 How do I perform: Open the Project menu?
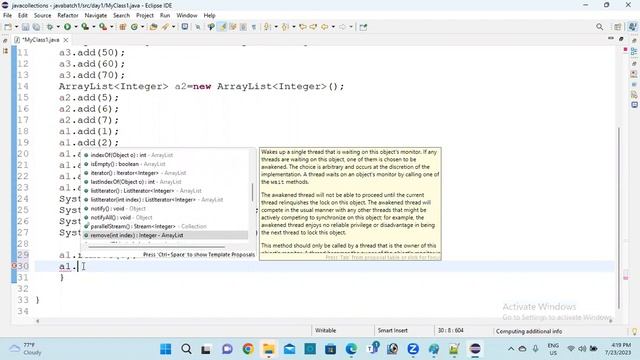pyautogui.click(x=145, y=16)
